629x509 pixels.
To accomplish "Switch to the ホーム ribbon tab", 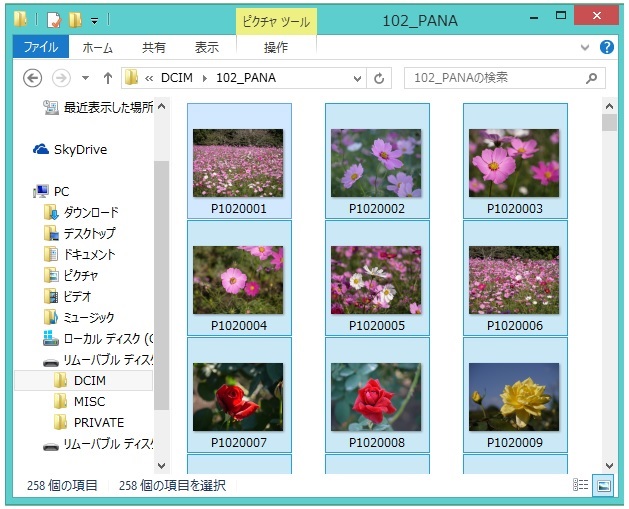I will point(97,48).
